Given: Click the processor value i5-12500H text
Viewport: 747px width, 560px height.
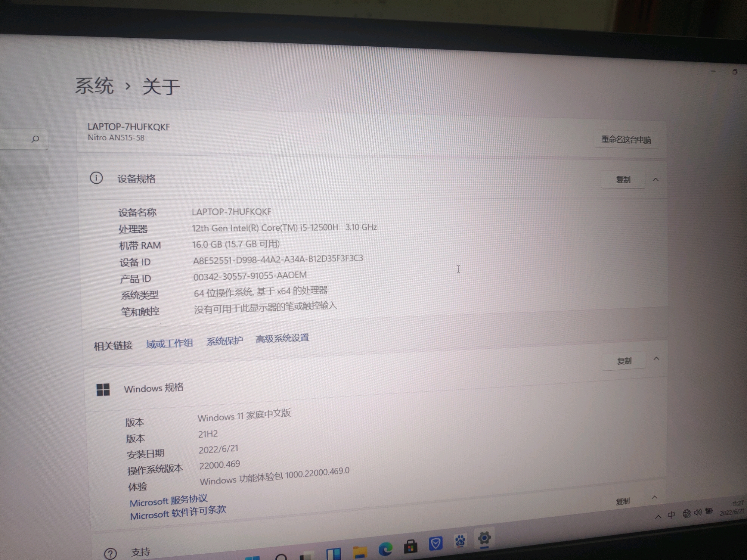Looking at the screenshot, I should (284, 227).
